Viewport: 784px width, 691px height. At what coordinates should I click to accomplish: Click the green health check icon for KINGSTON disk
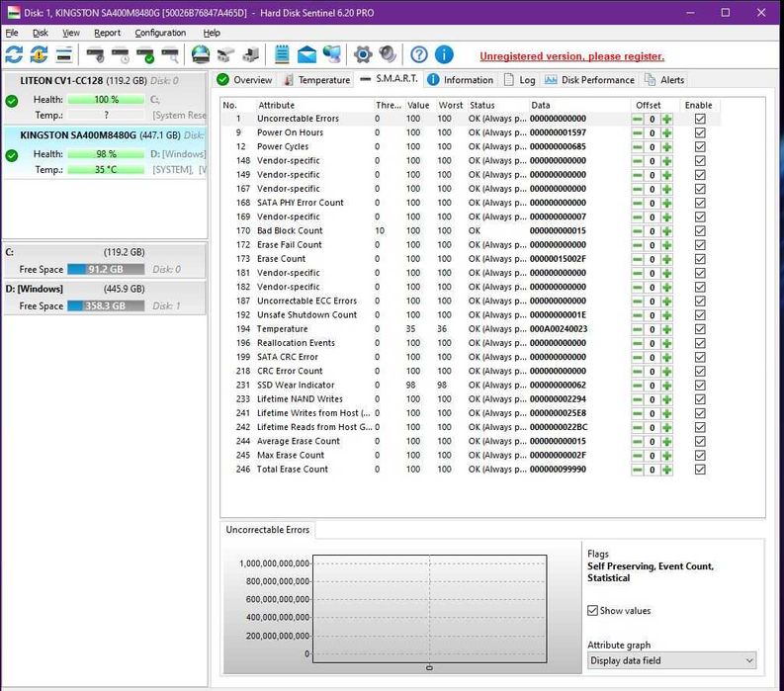12,155
